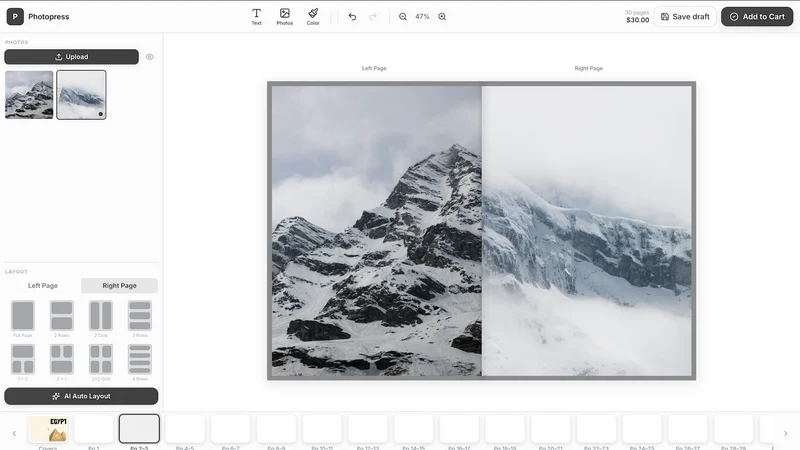
Task: Open the Pg 16-17 spread thumbnail
Action: (459, 429)
